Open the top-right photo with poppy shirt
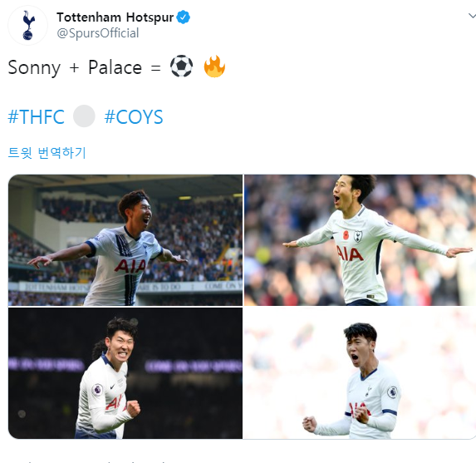 (x=360, y=240)
